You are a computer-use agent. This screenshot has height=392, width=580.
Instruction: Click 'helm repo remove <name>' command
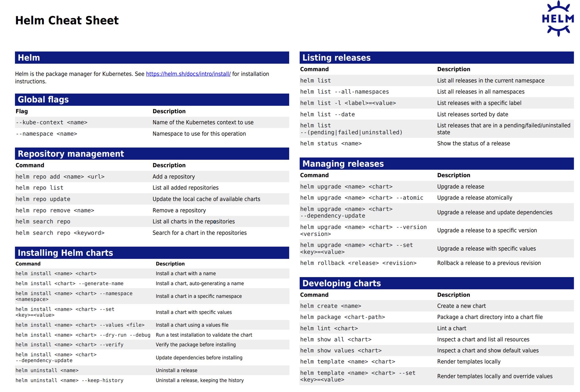(55, 210)
